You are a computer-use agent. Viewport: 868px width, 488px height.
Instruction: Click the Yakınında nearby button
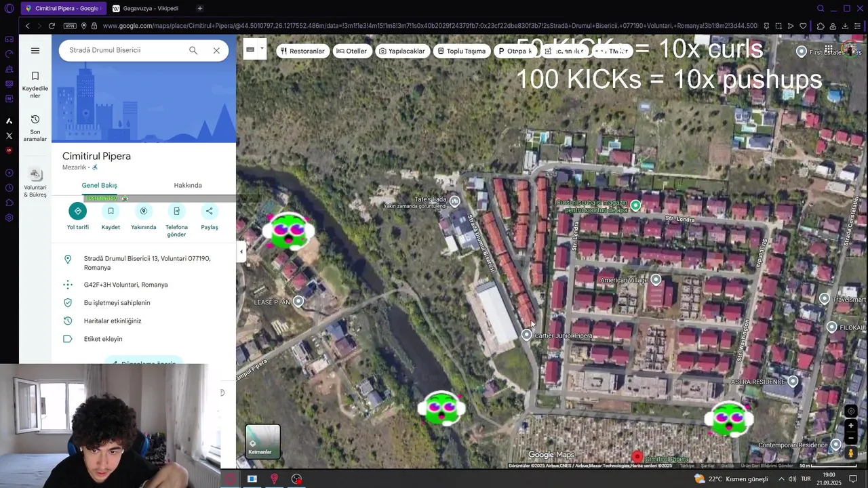coord(144,217)
